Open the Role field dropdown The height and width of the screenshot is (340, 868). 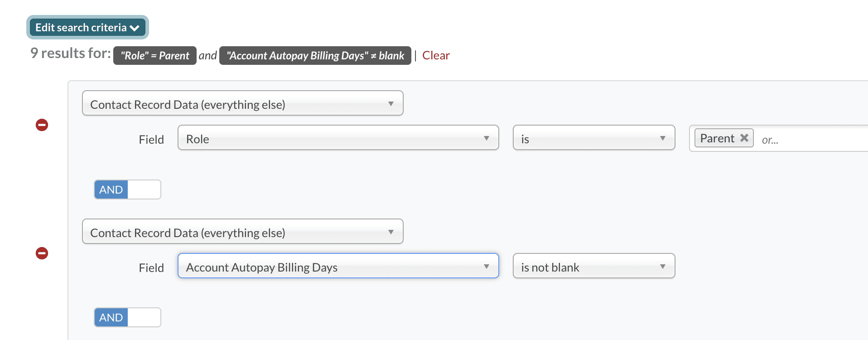click(338, 138)
